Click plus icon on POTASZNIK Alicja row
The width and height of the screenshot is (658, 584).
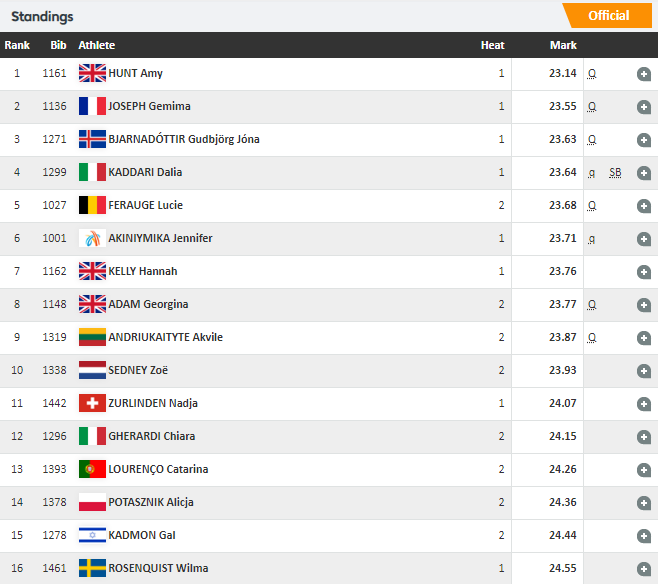[x=643, y=503]
